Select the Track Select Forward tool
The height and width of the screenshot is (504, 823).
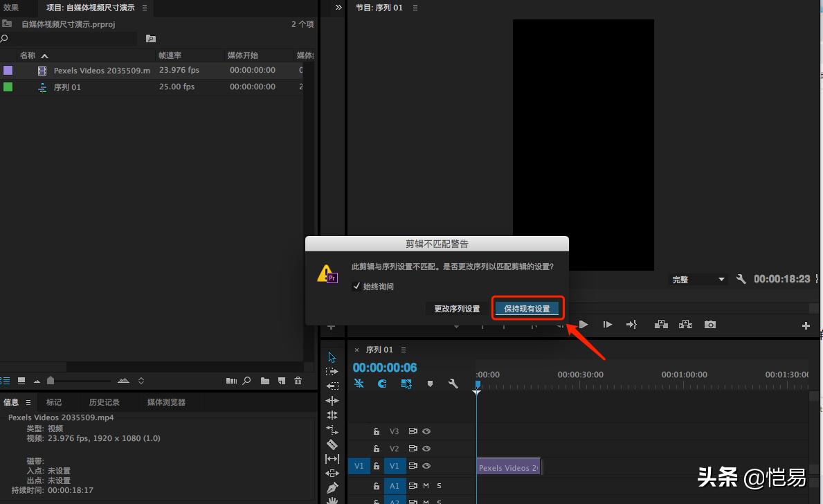click(x=332, y=371)
